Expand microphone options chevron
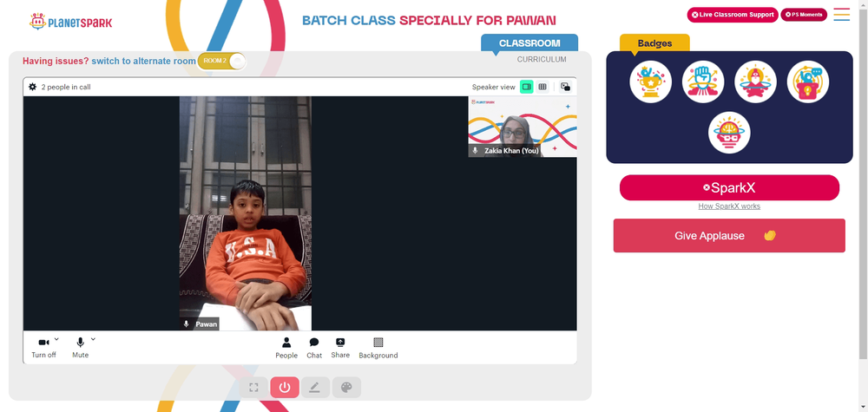 coord(93,339)
